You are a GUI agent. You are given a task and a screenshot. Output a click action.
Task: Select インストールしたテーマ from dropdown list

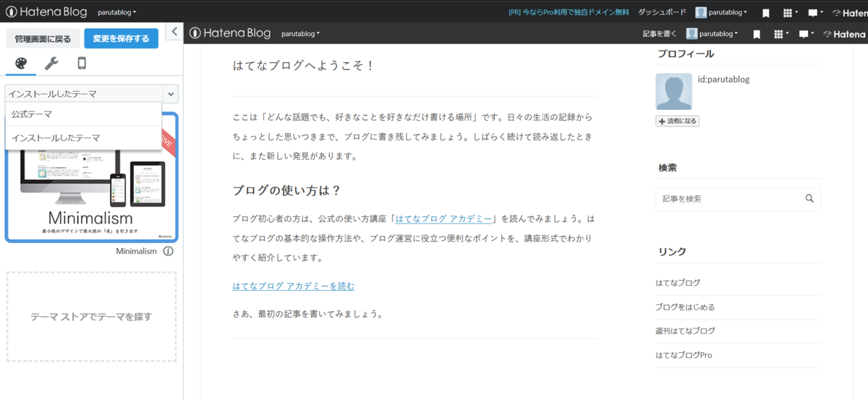[x=83, y=138]
